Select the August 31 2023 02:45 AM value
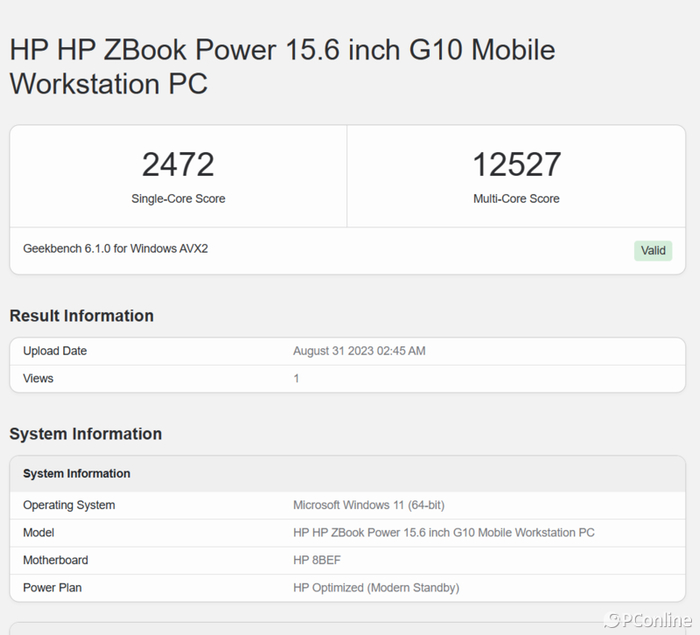This screenshot has height=635, width=700. pos(359,351)
